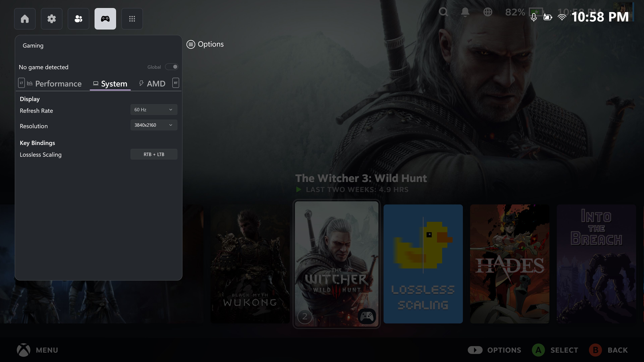The height and width of the screenshot is (362, 644).
Task: Open the Friends panel icon
Action: pos(78,18)
